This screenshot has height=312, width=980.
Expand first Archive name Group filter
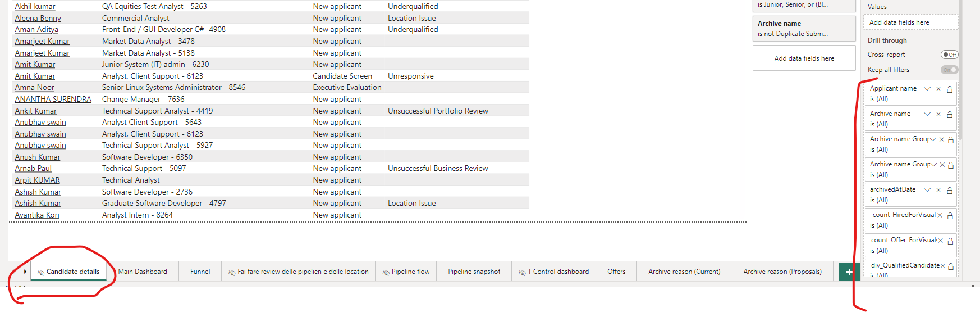tap(933, 139)
